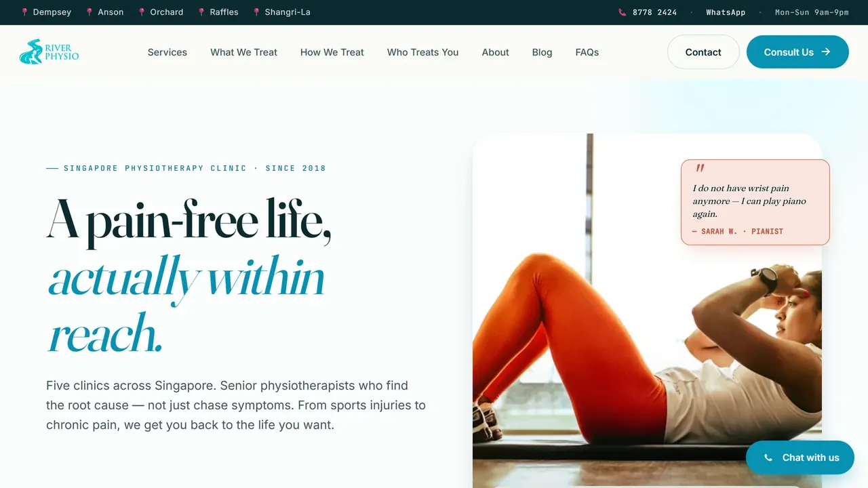Image resolution: width=868 pixels, height=488 pixels.
Task: Click the Dempsey location pin icon
Action: (24, 12)
